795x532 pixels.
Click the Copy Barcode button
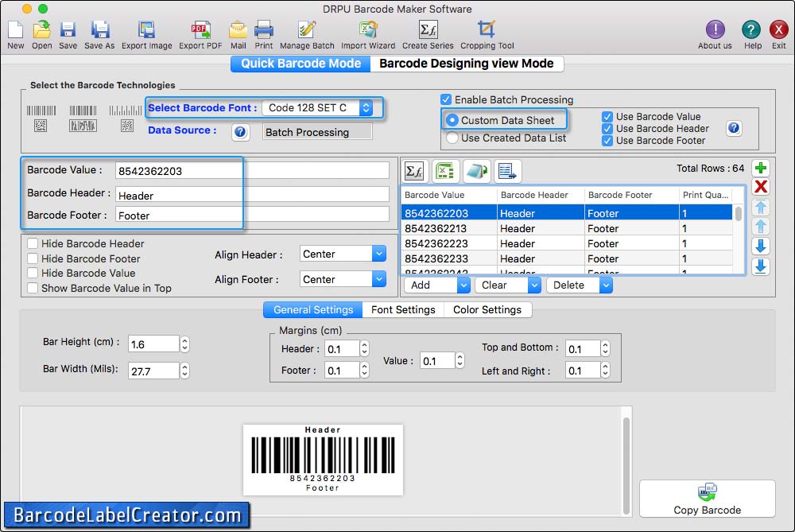click(x=708, y=499)
